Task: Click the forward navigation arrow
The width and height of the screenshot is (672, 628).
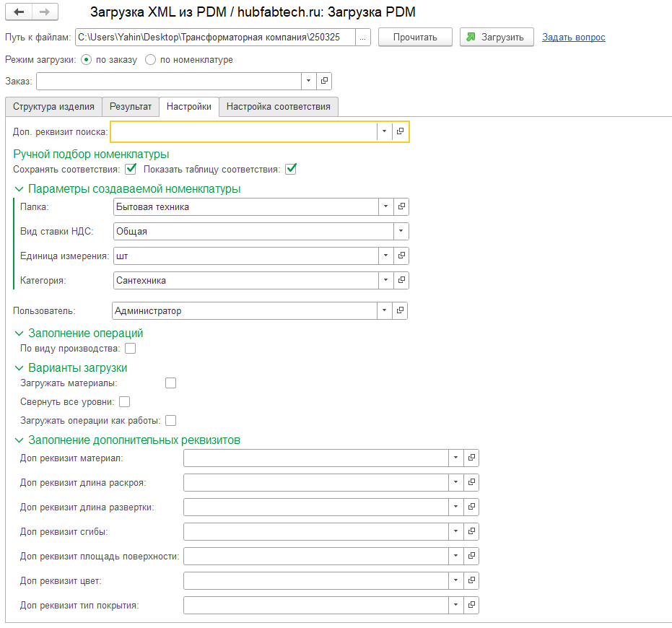Action: click(x=44, y=12)
